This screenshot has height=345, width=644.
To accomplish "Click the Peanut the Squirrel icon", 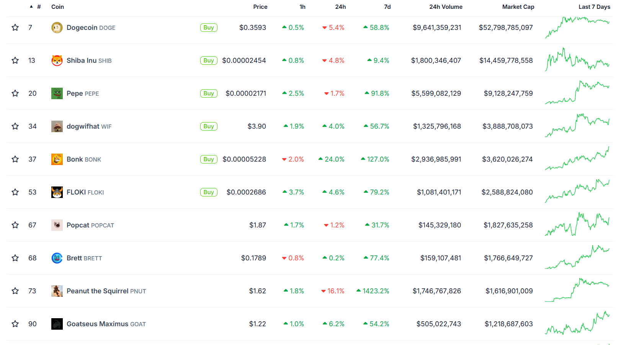I will (x=57, y=291).
